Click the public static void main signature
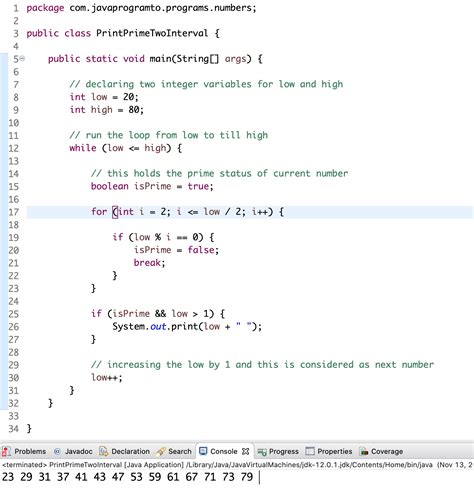Viewport: 474px width, 501px height. coord(155,59)
